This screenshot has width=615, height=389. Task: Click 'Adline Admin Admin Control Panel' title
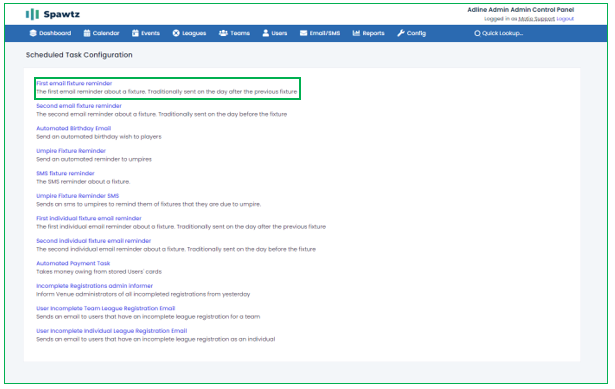[520, 10]
